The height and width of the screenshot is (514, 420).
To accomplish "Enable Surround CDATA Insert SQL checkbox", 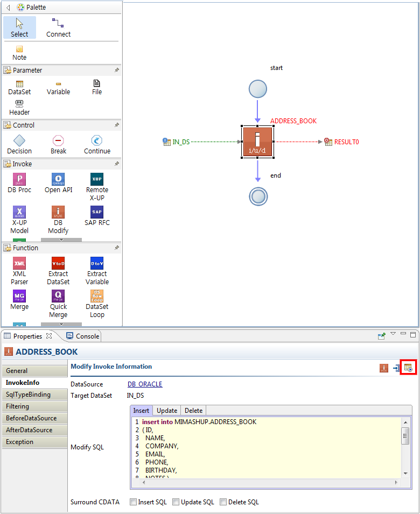I will (x=133, y=502).
